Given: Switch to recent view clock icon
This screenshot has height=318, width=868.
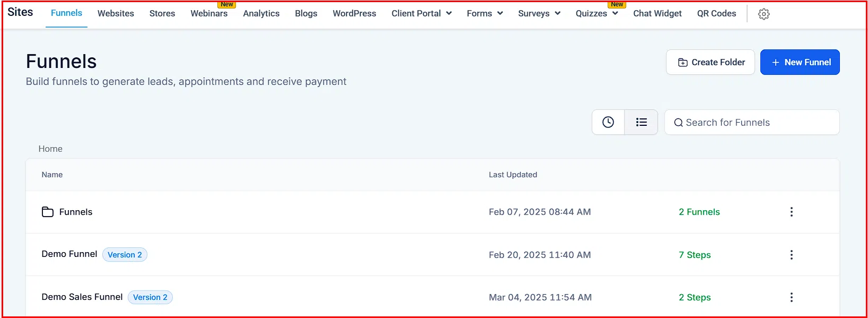Looking at the screenshot, I should click(x=608, y=122).
